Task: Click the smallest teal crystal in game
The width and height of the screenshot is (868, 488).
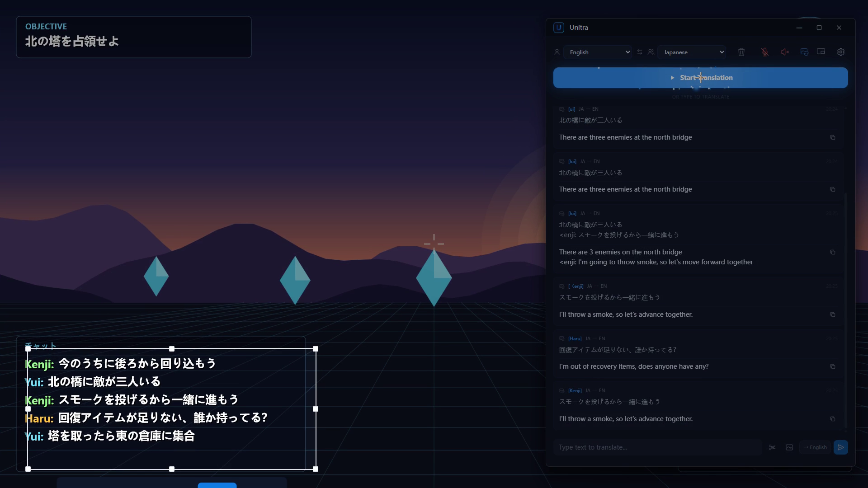Action: (156, 276)
